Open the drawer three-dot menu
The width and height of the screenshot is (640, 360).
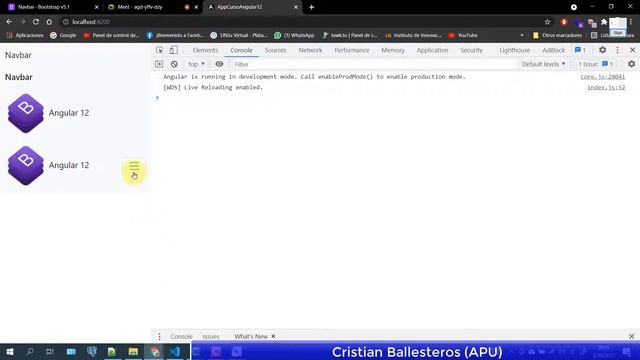(x=159, y=336)
